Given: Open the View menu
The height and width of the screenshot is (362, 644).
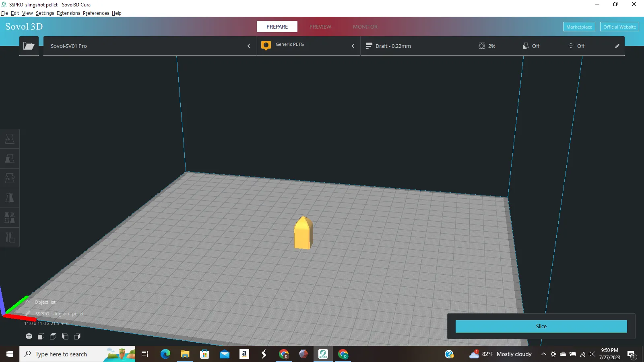Looking at the screenshot, I should click(27, 13).
